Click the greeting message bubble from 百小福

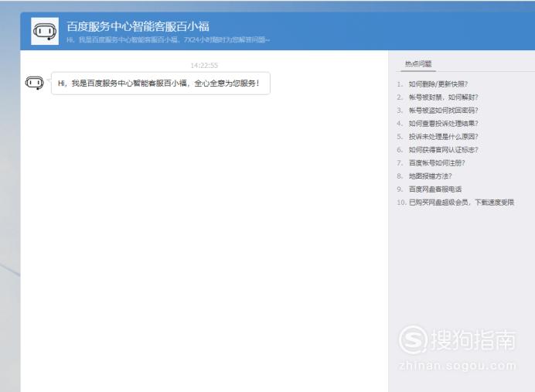(x=161, y=84)
